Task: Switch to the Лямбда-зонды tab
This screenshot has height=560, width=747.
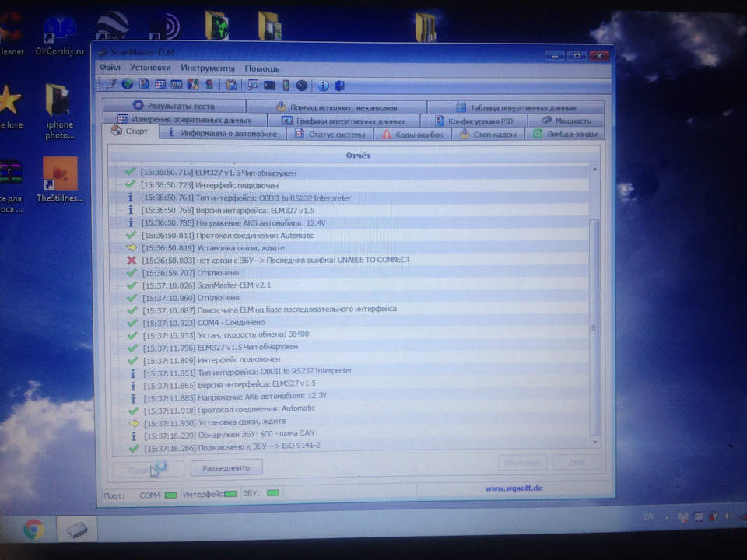Action: [x=565, y=135]
